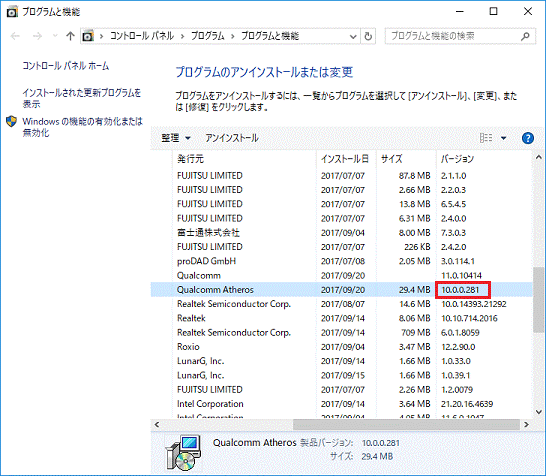Click the horizontal scrollbar thumb
546x476 pixels.
[406, 424]
